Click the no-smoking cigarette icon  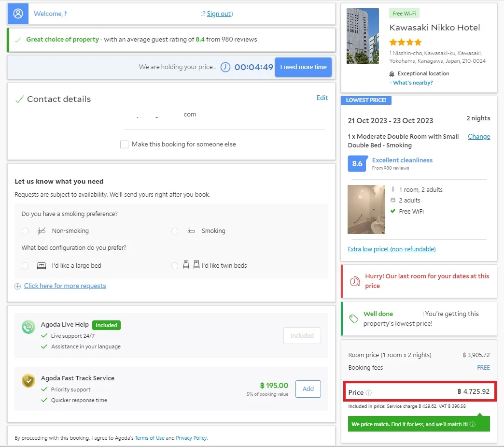[42, 231]
